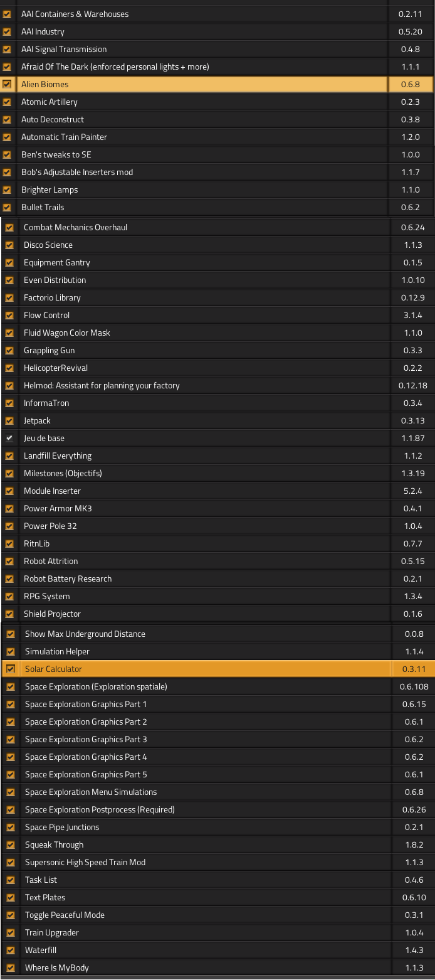Select Bob's Adjustable Inserters mod
This screenshot has height=980, width=435.
[x=202, y=172]
